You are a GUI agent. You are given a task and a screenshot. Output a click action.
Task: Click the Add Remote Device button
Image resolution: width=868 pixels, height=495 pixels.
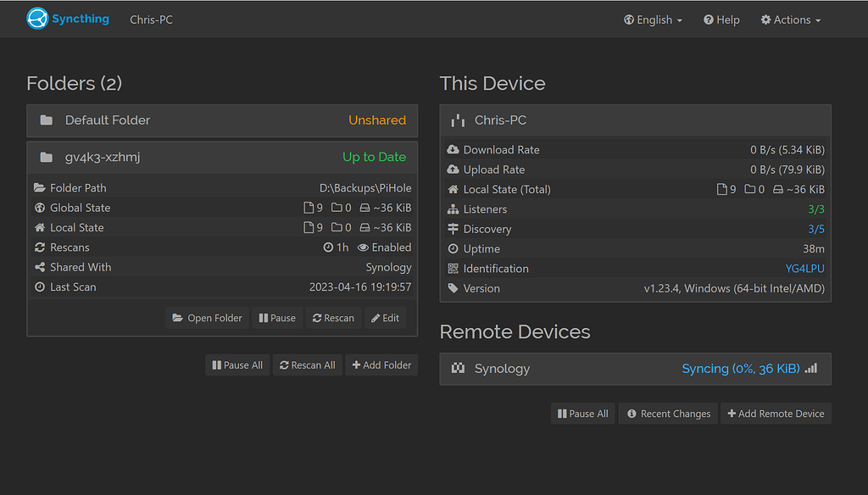click(x=776, y=413)
